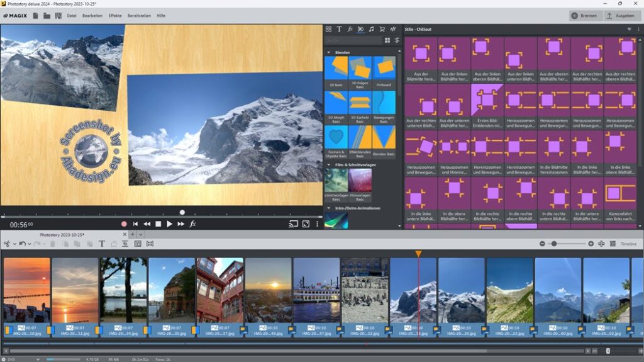This screenshot has height=362, width=644.
Task: Click the fit-to-view icon next to zoom plus
Action: [601, 244]
